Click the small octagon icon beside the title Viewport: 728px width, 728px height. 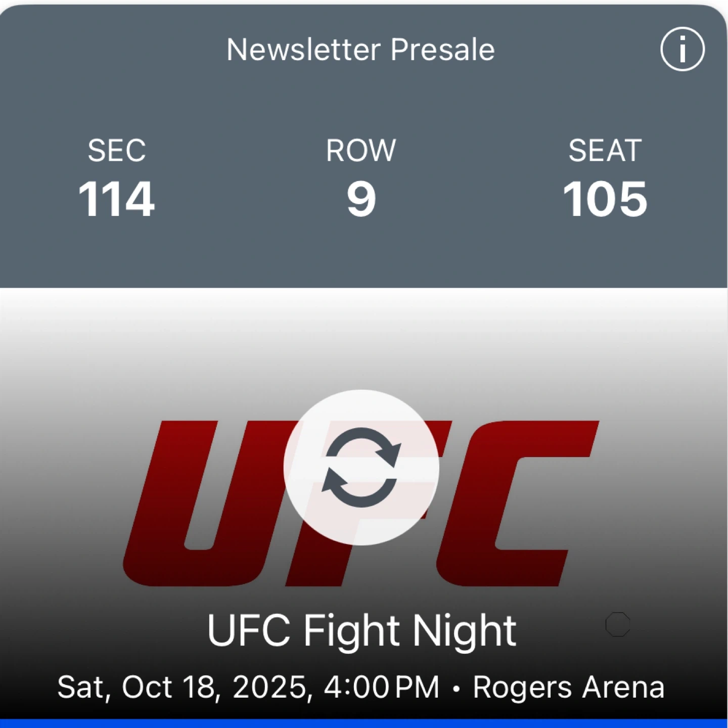tap(618, 624)
